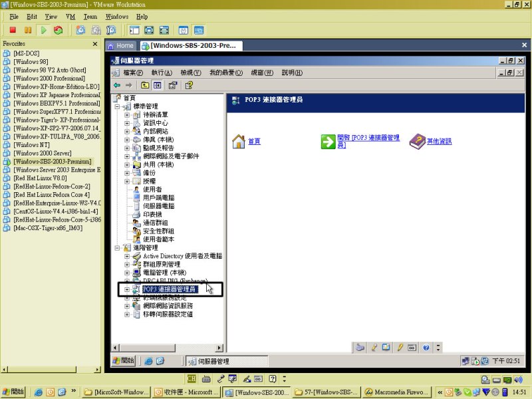
Task: Select the 使用者 tree item
Action: tap(152, 190)
